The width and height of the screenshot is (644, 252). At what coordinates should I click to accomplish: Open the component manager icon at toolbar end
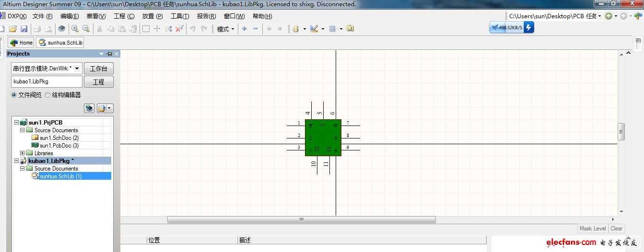[x=351, y=29]
